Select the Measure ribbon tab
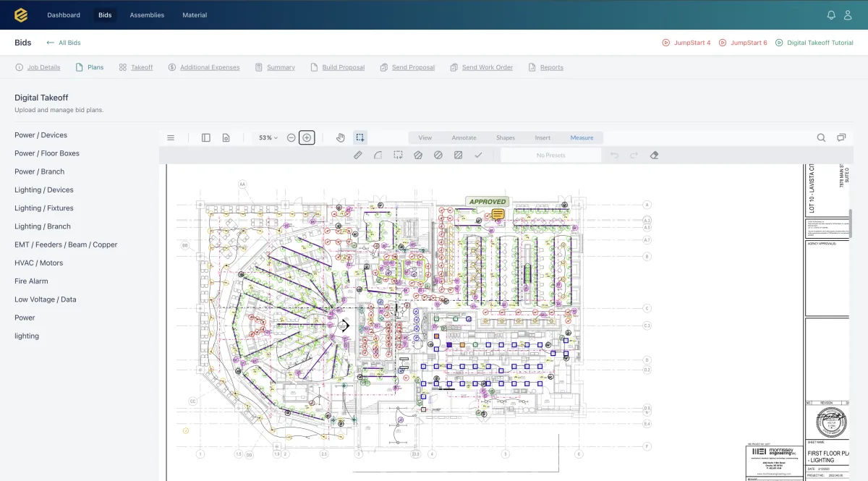868x481 pixels. pos(582,137)
